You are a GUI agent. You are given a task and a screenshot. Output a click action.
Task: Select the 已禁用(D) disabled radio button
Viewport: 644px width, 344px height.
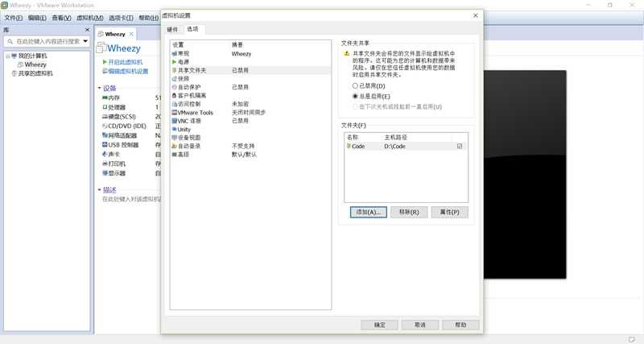[355, 86]
